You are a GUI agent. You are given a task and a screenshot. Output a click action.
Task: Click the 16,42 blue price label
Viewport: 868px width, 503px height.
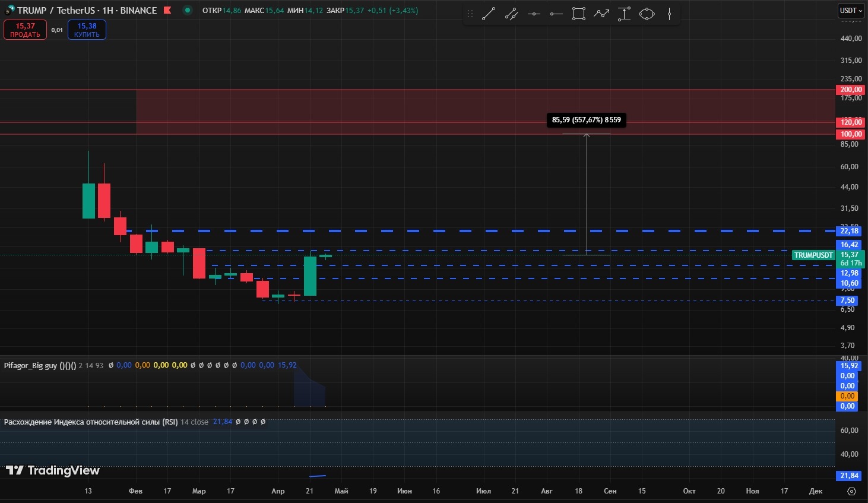850,245
